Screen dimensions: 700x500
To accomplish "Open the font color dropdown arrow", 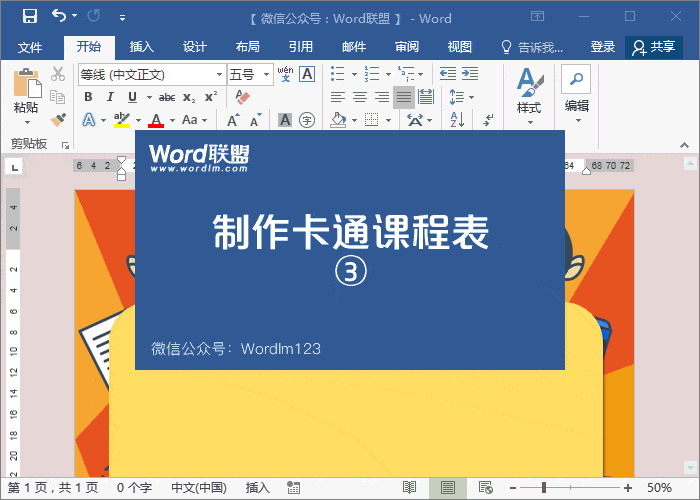I will point(172,121).
